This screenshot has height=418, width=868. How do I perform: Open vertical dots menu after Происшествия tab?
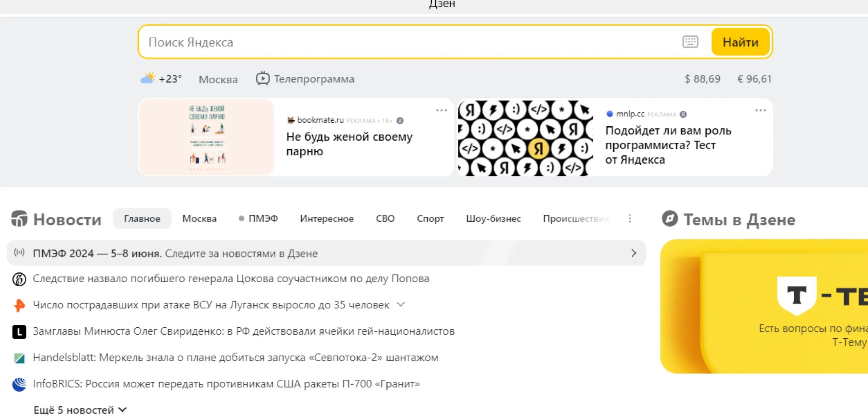pyautogui.click(x=630, y=218)
